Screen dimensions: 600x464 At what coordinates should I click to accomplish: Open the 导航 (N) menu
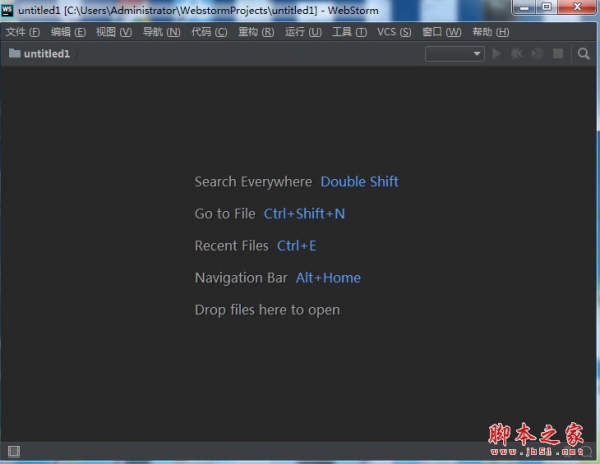pyautogui.click(x=161, y=32)
